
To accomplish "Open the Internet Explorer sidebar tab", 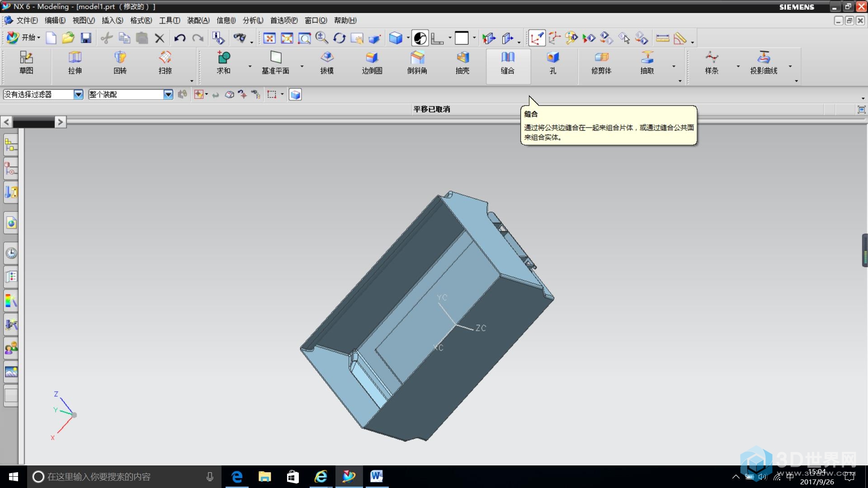I will point(11,223).
